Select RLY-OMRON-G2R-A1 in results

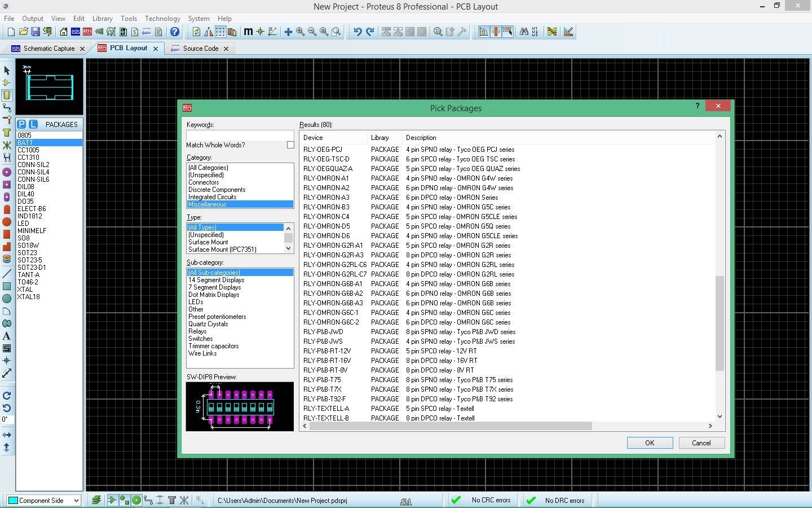coord(333,246)
